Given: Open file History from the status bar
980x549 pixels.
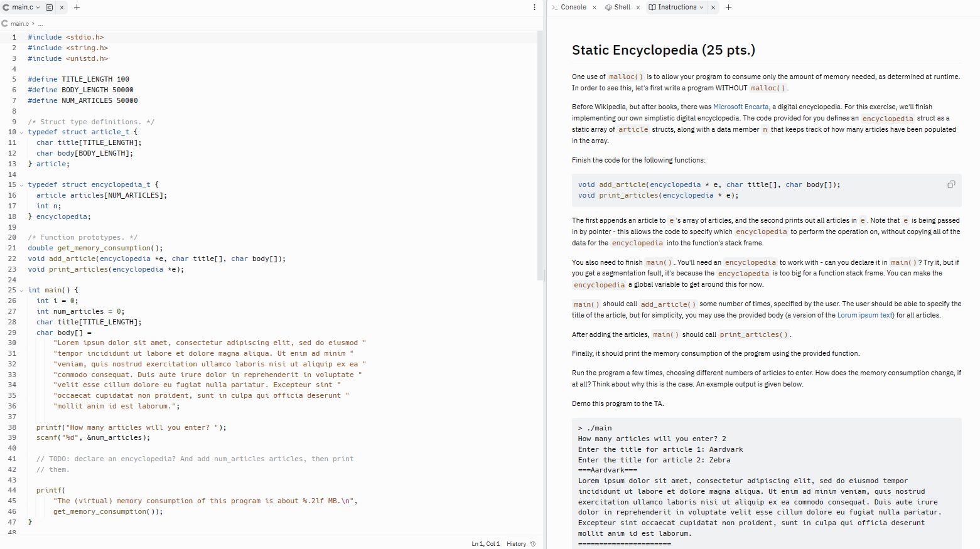Looking at the screenshot, I should click(516, 544).
